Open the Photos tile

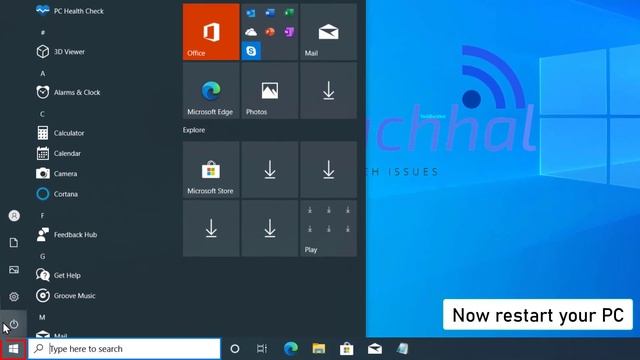(x=270, y=91)
